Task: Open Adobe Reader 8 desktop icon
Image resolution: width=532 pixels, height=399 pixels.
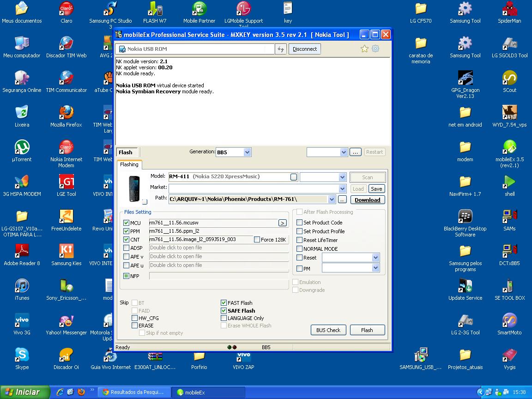Action: point(22,254)
